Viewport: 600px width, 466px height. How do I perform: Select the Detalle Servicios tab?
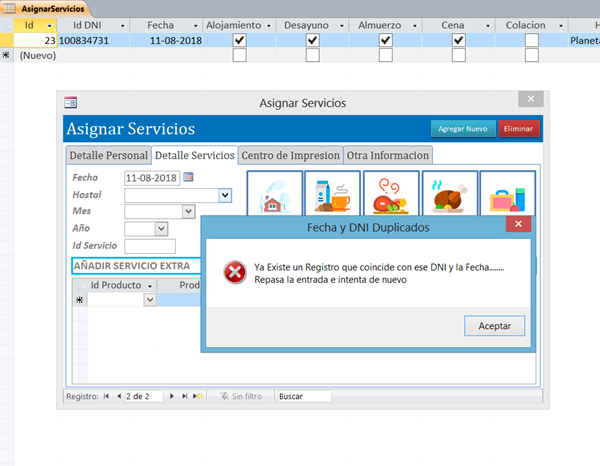[194, 155]
